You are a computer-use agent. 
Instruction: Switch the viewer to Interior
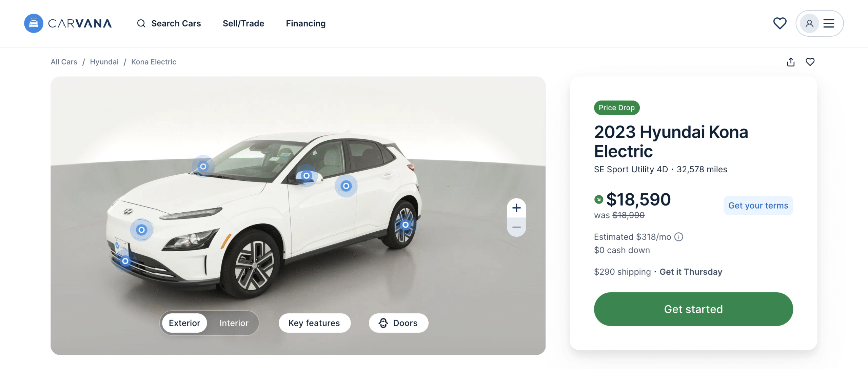click(x=234, y=323)
